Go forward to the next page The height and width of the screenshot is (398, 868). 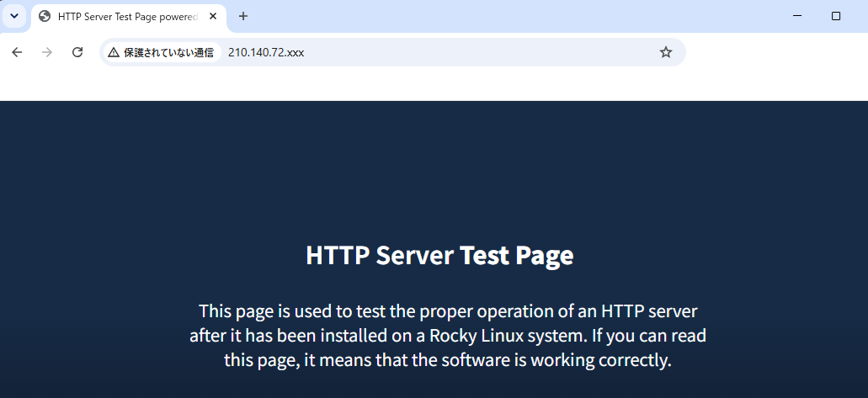(x=47, y=52)
